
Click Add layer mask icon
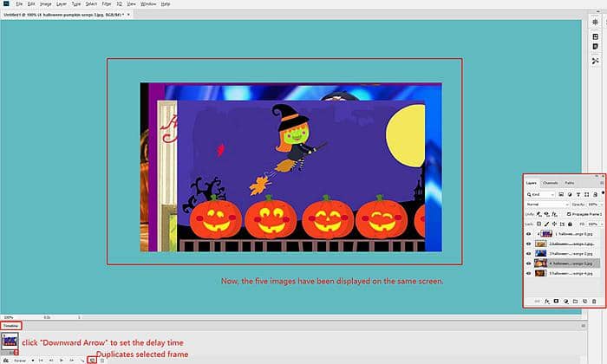(x=556, y=301)
